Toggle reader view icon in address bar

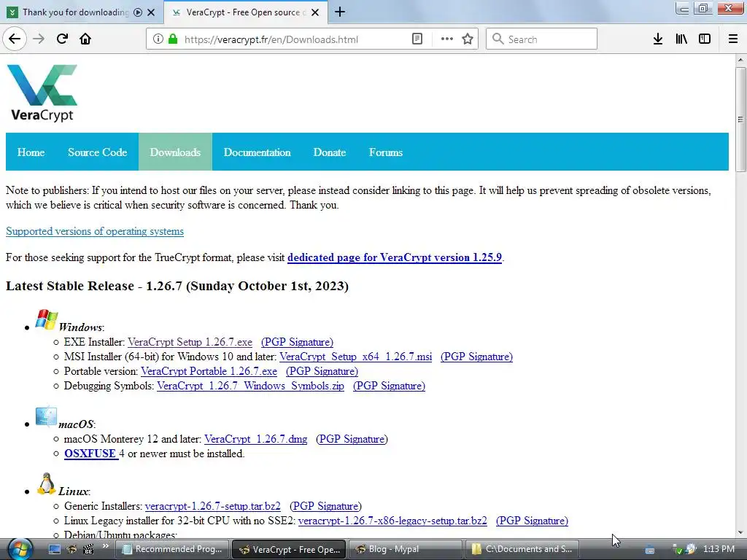pos(417,39)
